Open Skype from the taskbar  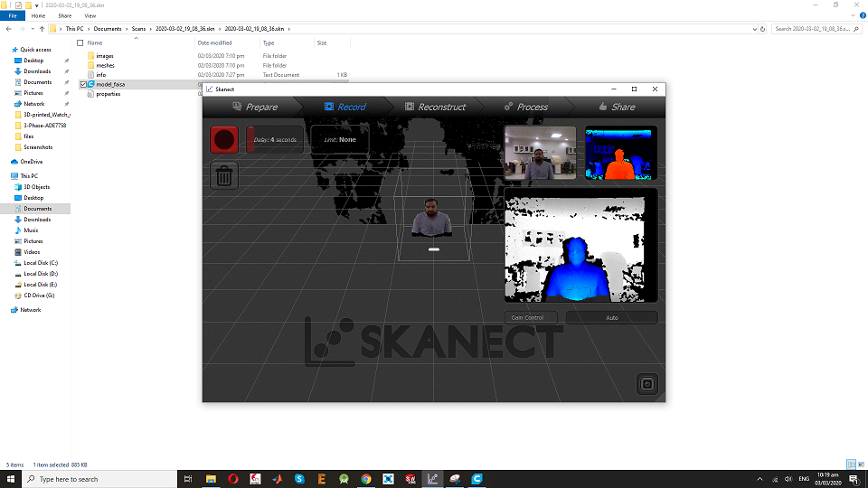click(299, 479)
